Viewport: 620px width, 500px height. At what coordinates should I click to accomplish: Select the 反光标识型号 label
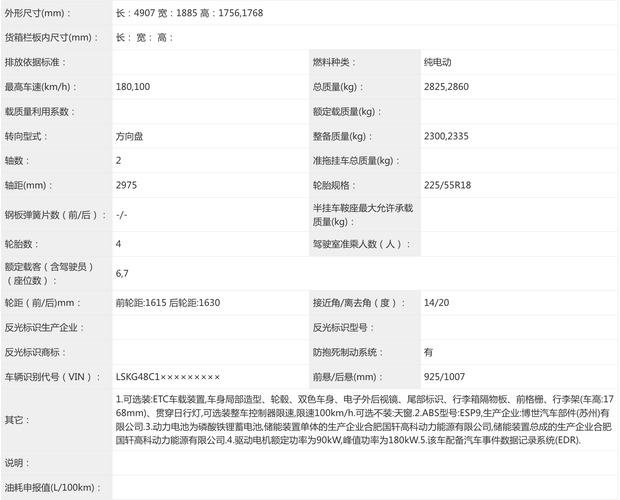343,327
